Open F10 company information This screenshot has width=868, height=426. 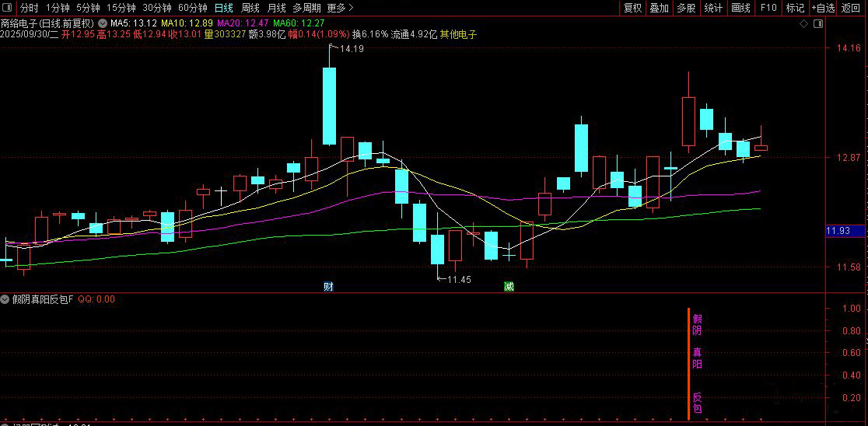768,9
